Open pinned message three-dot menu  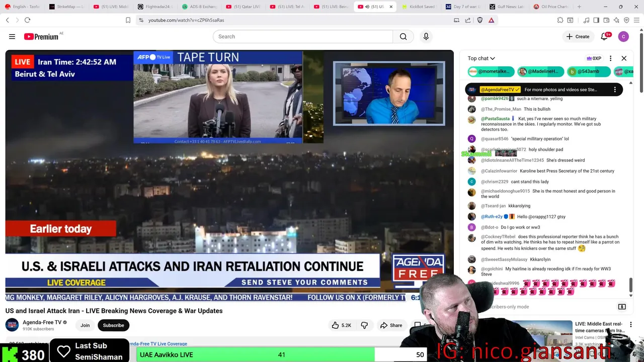pyautogui.click(x=614, y=89)
